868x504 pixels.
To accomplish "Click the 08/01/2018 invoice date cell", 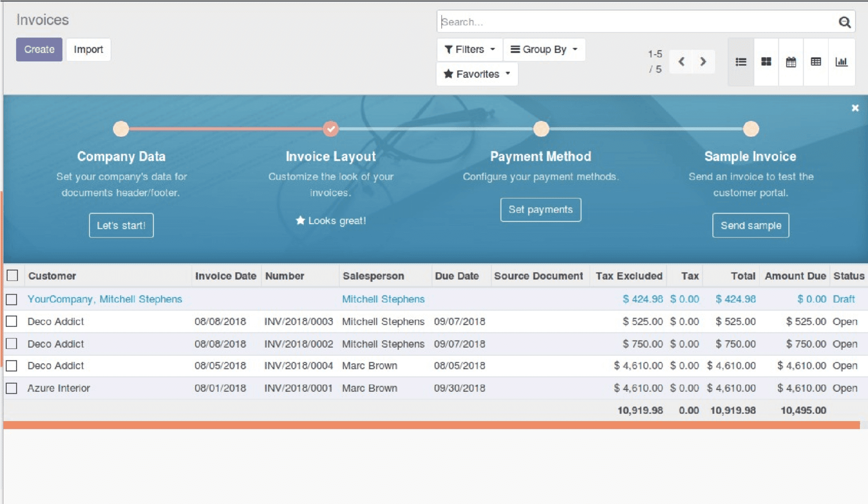I will coord(220,388).
